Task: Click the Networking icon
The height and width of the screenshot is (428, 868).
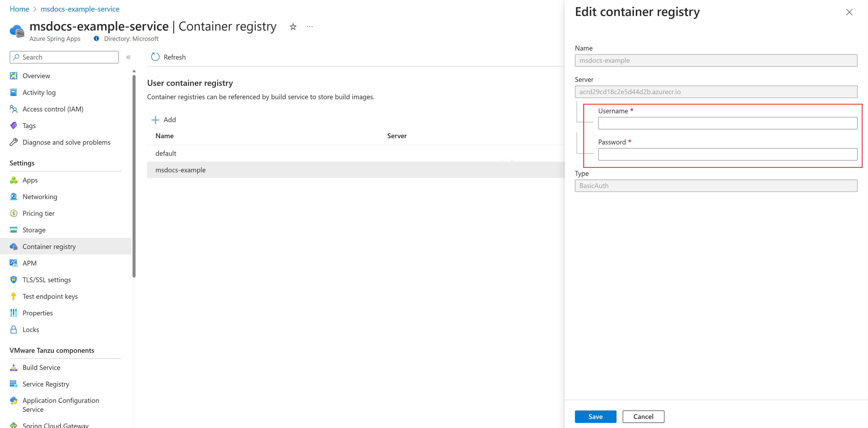Action: [x=13, y=197]
